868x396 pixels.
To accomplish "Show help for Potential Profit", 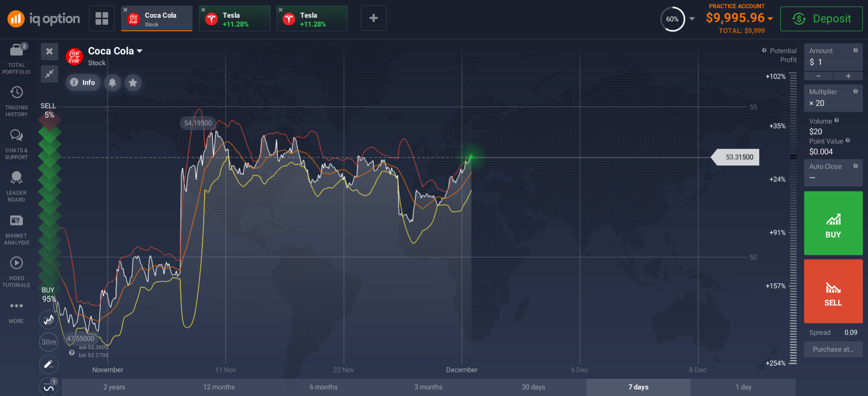I will [x=764, y=50].
